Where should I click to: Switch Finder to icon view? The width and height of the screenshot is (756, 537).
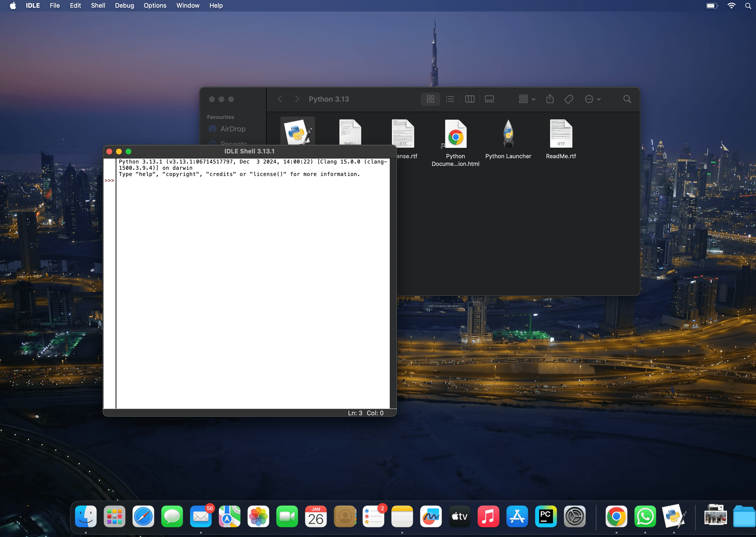(x=430, y=99)
